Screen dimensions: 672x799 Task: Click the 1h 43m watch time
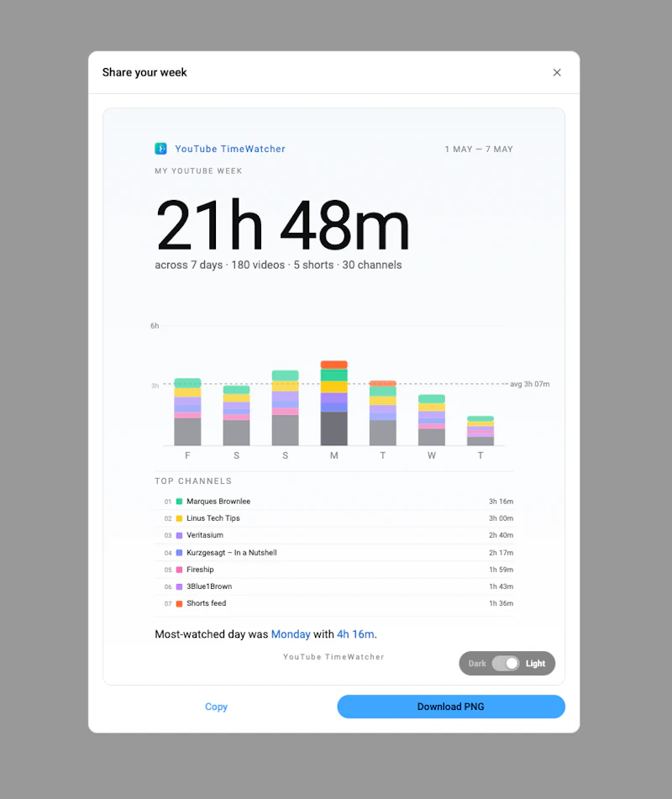tap(501, 586)
